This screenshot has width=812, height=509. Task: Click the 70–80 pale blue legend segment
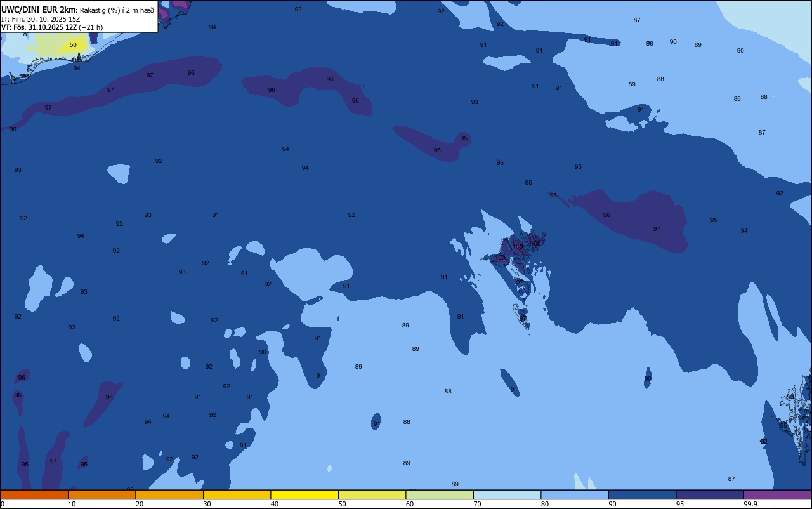(507, 494)
